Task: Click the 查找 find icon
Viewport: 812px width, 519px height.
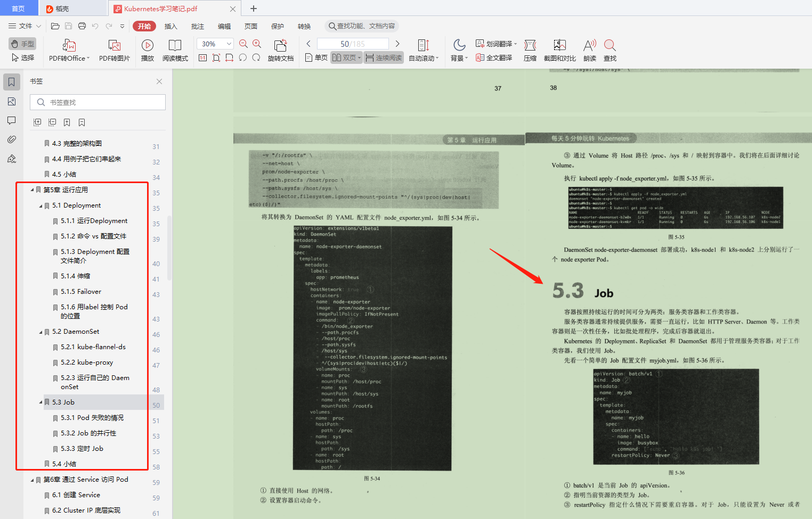Action: [x=610, y=50]
